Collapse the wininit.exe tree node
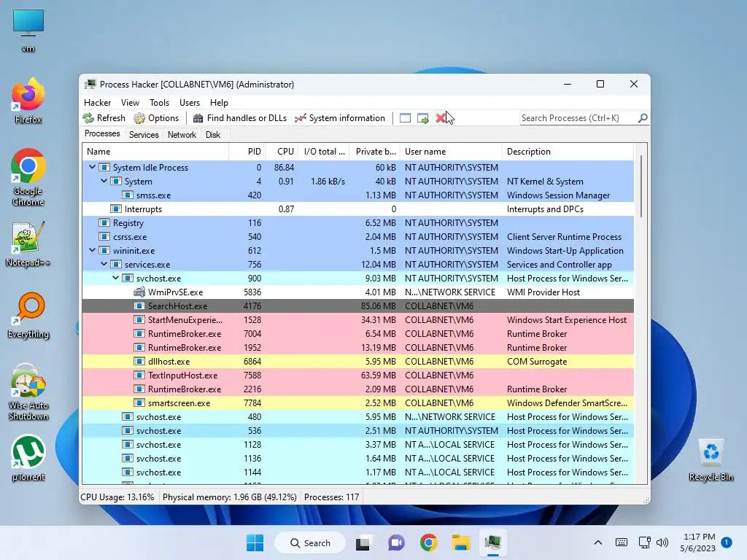 pos(92,250)
